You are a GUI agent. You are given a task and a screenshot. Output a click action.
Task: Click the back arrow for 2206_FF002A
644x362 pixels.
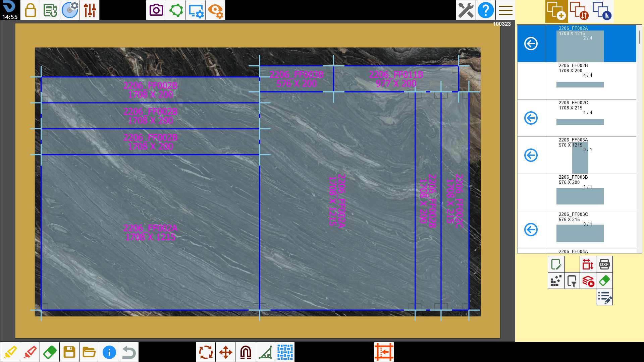pyautogui.click(x=531, y=44)
